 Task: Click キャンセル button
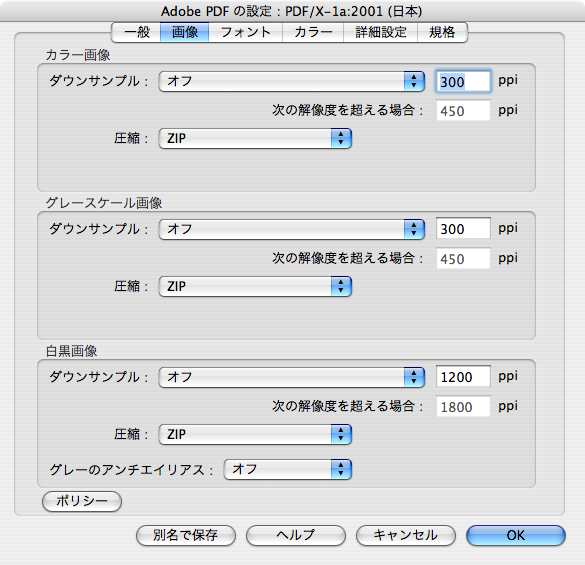point(406,536)
